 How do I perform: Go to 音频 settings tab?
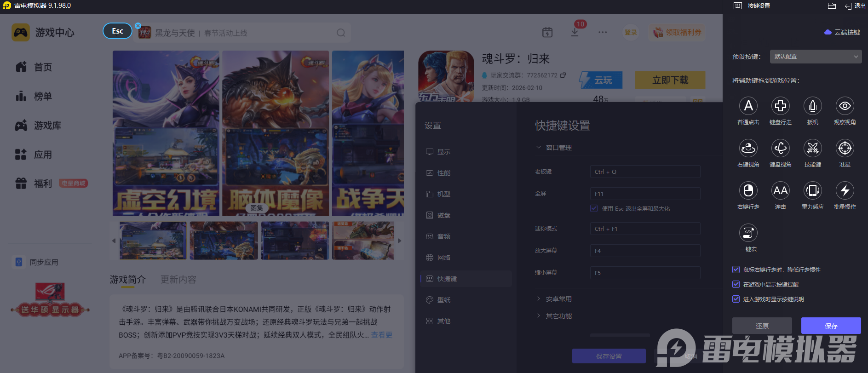point(466,236)
